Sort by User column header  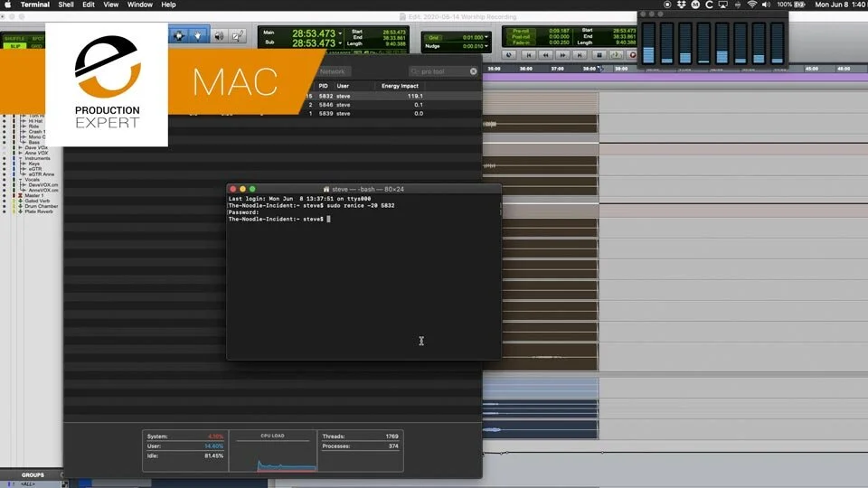(343, 86)
